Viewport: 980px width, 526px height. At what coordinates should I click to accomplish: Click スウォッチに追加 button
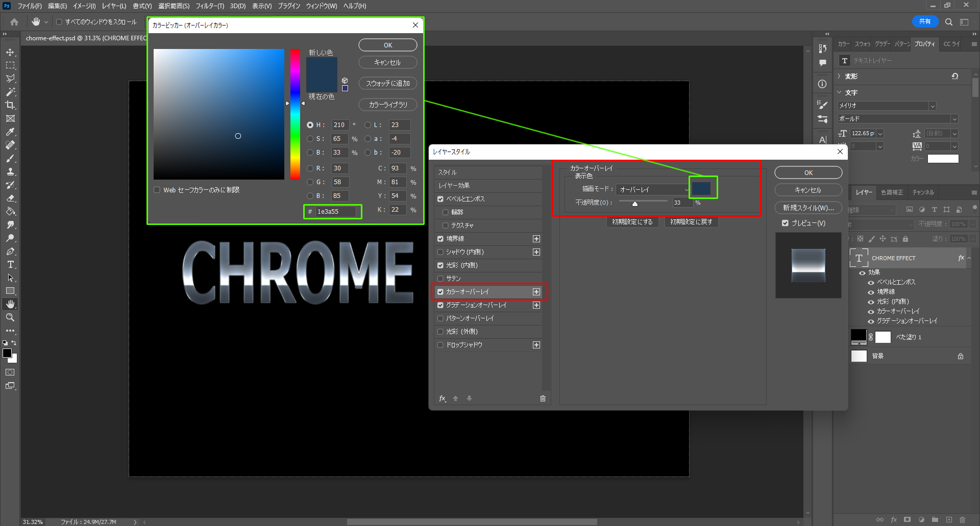[387, 83]
